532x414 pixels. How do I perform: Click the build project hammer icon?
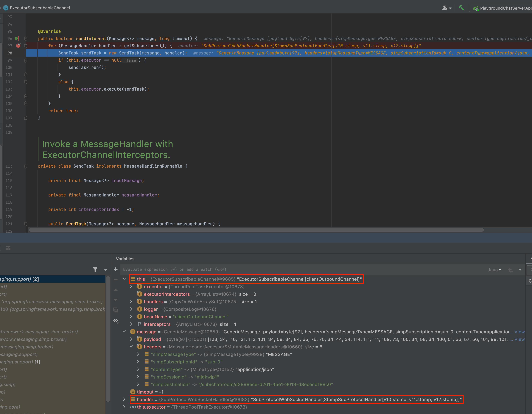[x=461, y=8]
